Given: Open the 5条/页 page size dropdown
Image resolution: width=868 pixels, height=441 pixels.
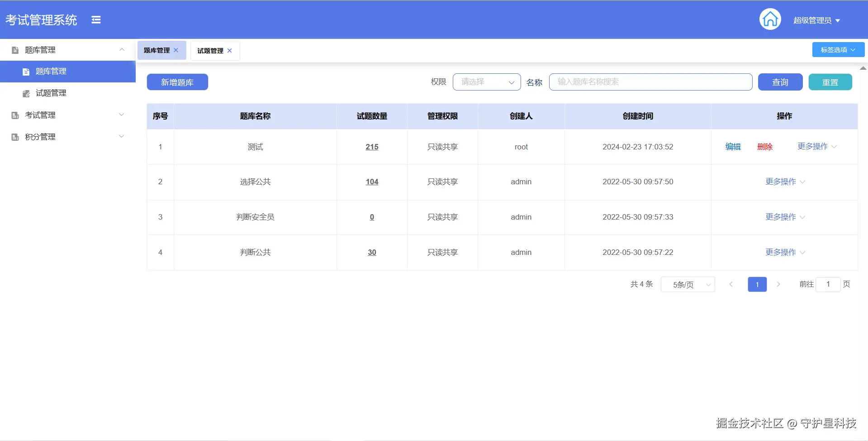Looking at the screenshot, I should pos(688,284).
